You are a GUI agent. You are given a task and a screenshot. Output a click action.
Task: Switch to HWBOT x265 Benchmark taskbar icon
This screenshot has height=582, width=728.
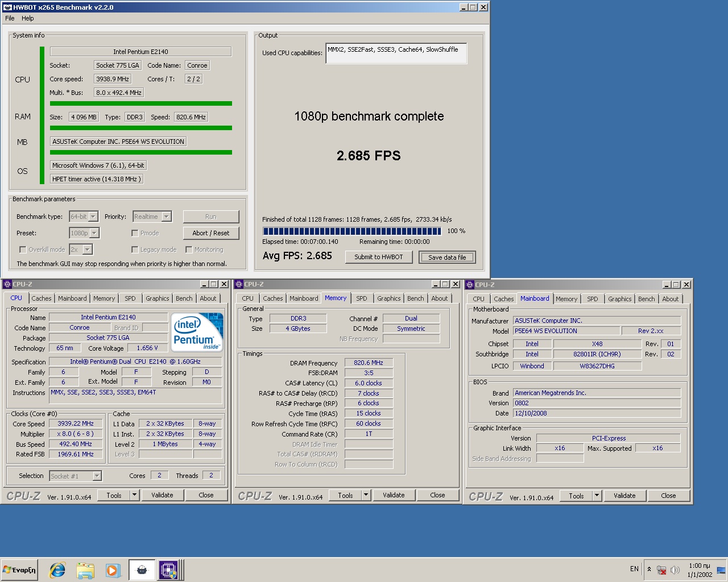(142, 569)
